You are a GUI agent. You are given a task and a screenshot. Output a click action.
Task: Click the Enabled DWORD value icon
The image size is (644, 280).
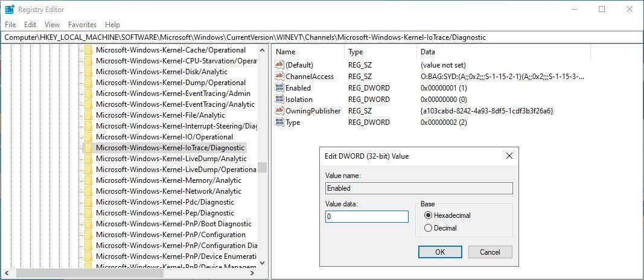coord(279,88)
